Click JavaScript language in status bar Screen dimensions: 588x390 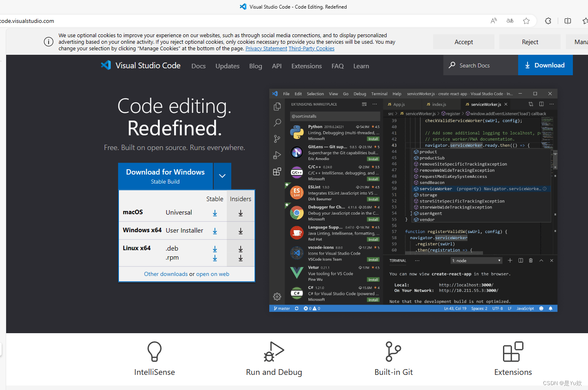(525, 309)
